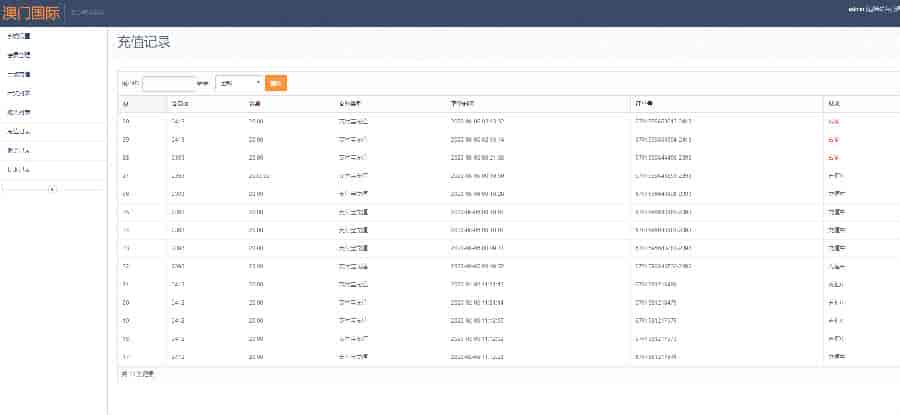Collapse the sidebar using the circular arrow toggle

click(52, 189)
